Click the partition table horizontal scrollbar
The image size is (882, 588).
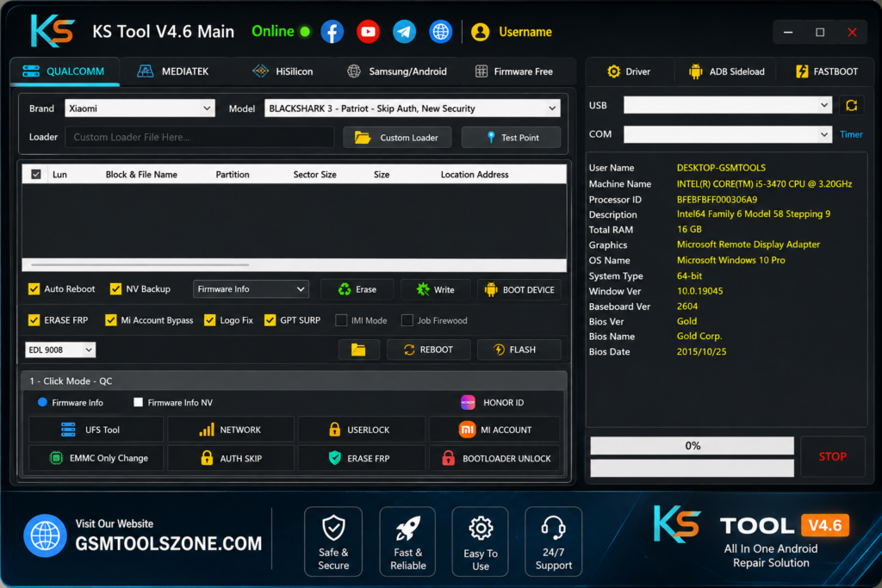[x=140, y=264]
